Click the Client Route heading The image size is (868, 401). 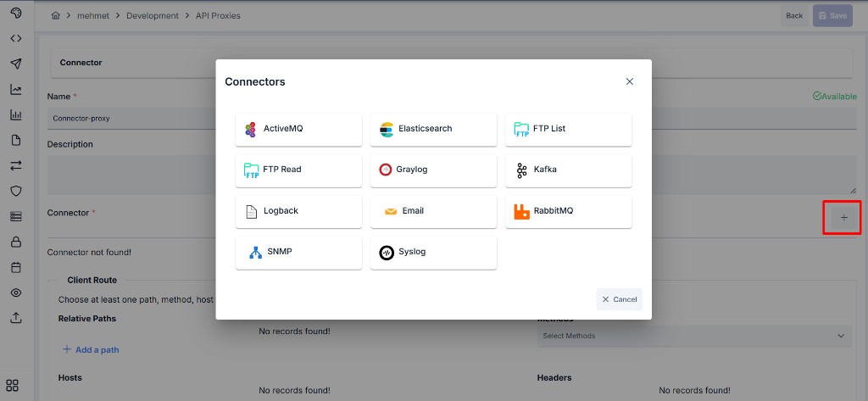point(92,281)
